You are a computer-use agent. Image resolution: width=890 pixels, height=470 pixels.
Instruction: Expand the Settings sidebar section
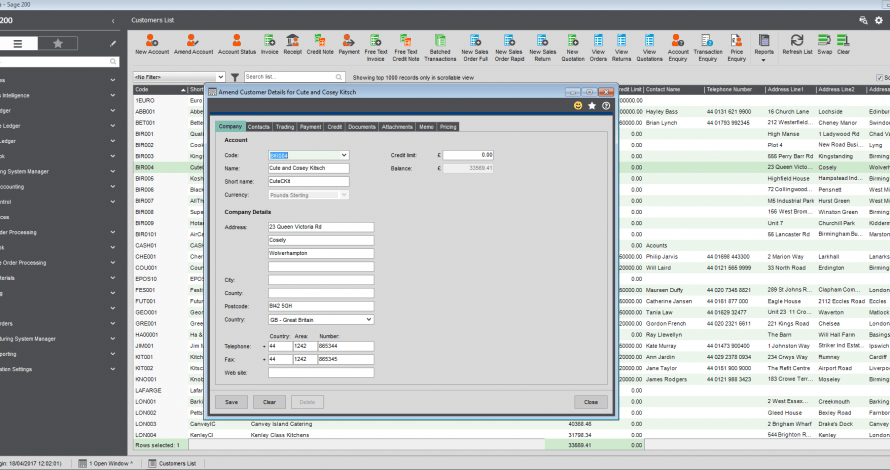(112, 369)
